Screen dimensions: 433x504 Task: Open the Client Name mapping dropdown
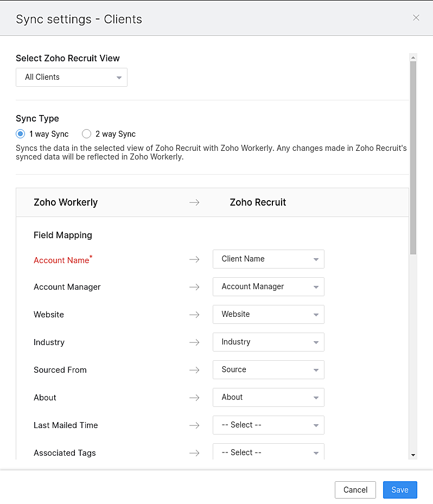(269, 259)
